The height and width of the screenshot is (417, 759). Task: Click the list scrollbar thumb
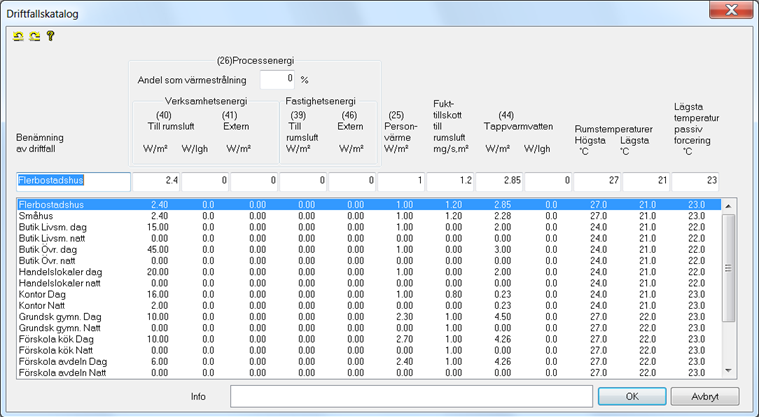pos(729,268)
